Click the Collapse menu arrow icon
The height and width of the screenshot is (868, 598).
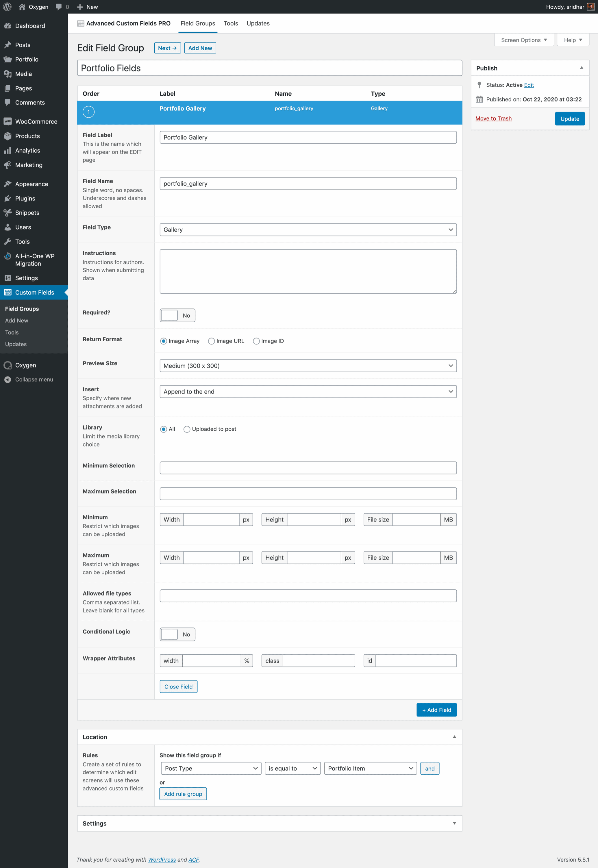(x=8, y=380)
